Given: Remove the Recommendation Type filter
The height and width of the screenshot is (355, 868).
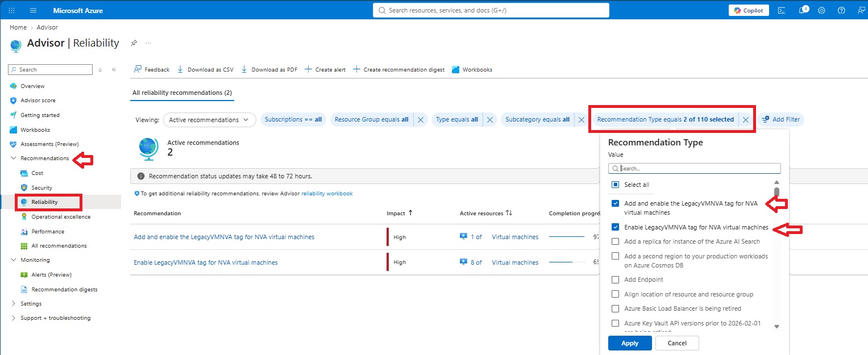Looking at the screenshot, I should pyautogui.click(x=746, y=120).
